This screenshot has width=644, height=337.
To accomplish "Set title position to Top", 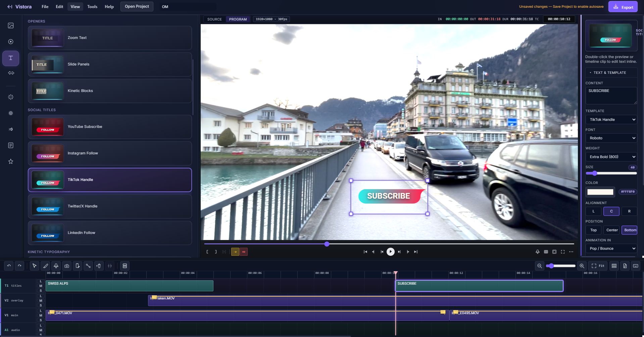I will click(593, 230).
